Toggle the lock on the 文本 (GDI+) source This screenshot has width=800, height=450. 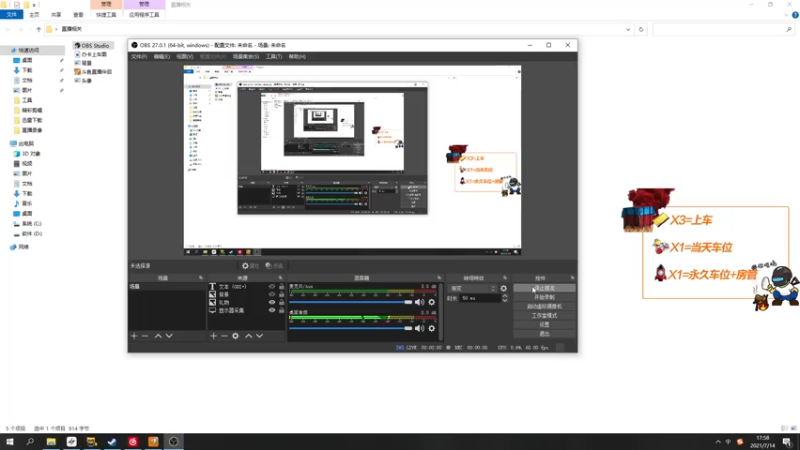point(281,287)
